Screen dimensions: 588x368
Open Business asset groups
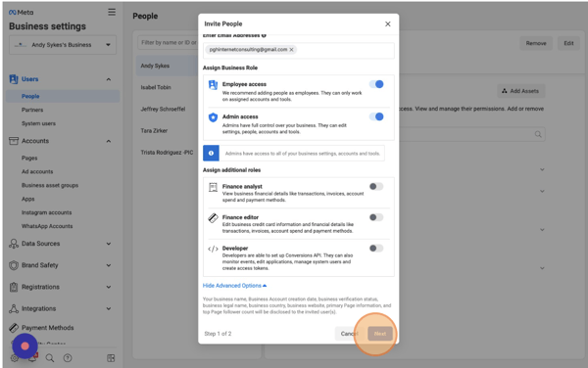(x=50, y=185)
